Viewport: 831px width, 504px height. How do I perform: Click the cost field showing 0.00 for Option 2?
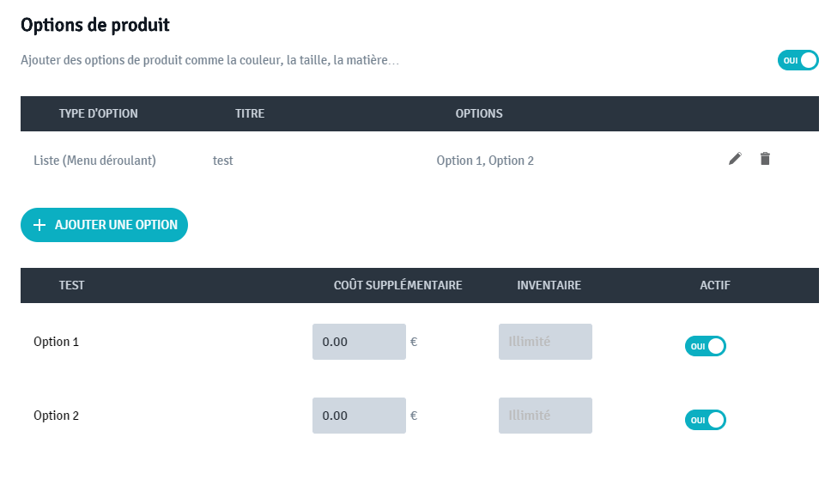pos(359,415)
